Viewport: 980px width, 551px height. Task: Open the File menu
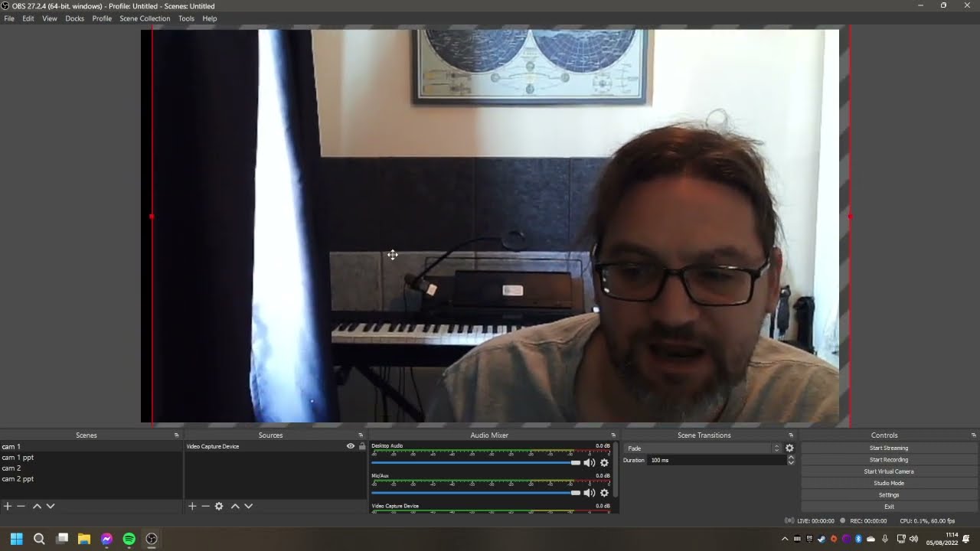(9, 18)
